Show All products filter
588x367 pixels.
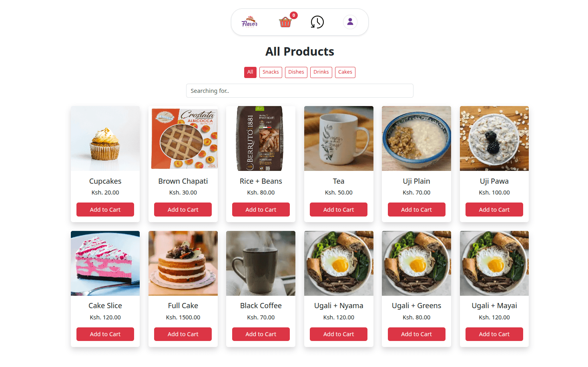click(x=250, y=72)
